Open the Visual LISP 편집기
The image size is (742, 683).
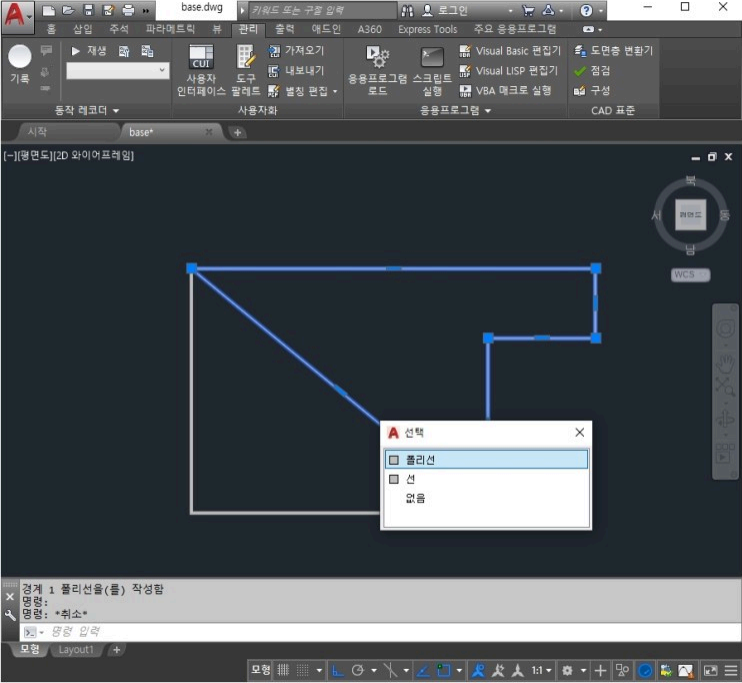coord(509,71)
